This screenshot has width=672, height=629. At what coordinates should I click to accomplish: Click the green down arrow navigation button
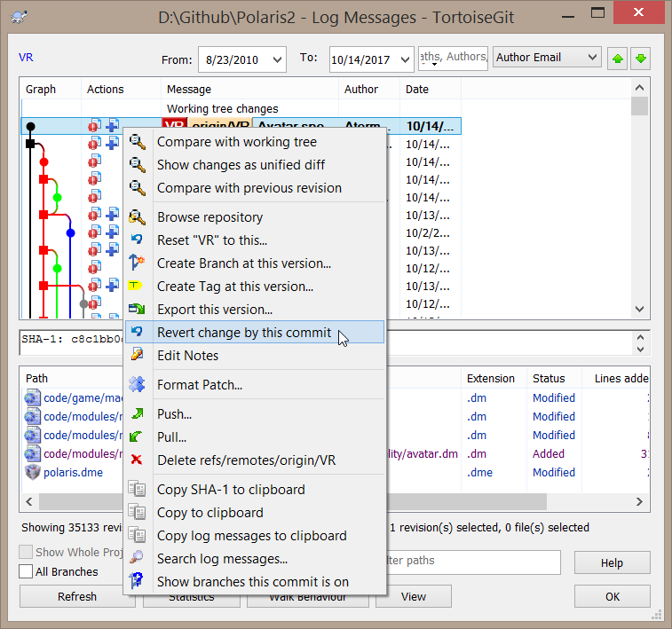pyautogui.click(x=641, y=59)
